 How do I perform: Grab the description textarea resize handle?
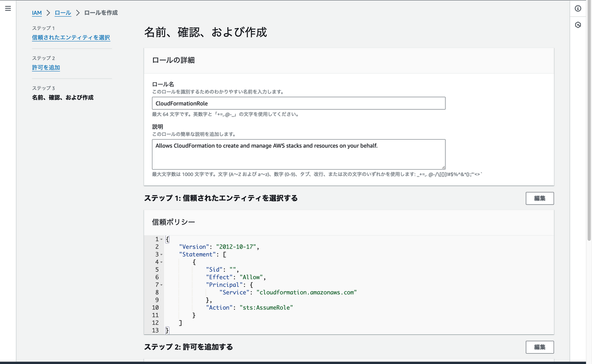443,167
